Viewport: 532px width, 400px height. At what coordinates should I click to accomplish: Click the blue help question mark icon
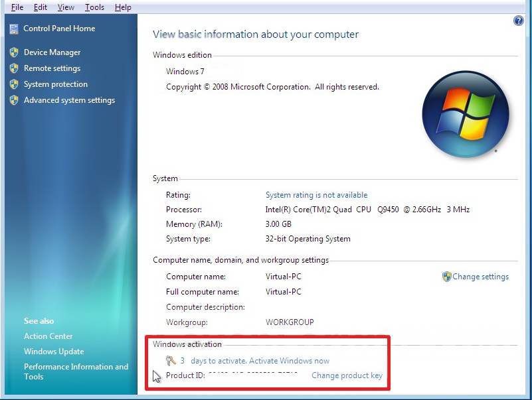coord(519,21)
